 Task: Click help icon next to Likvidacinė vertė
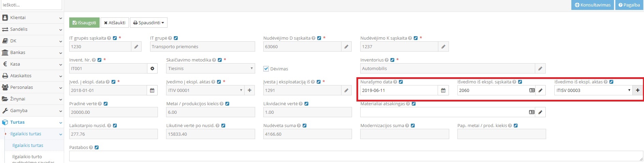click(300, 104)
